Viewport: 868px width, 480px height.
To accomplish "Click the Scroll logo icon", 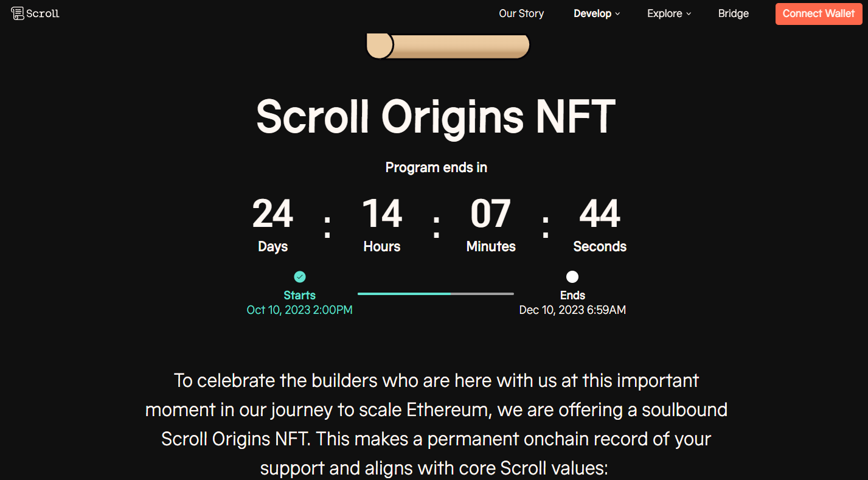I will pyautogui.click(x=18, y=13).
